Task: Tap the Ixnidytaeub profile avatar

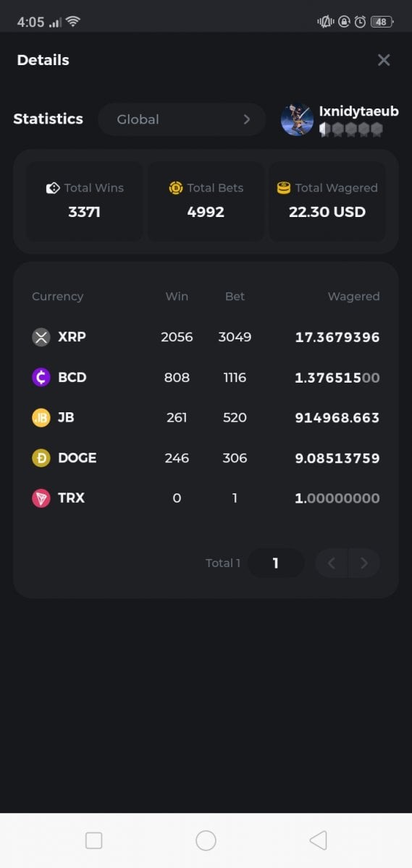Action: [297, 119]
